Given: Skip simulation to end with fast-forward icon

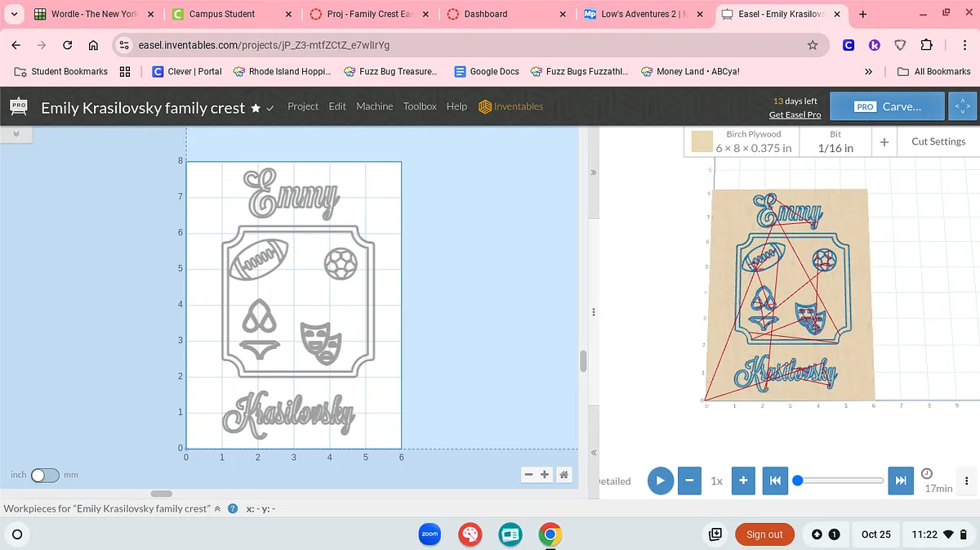Looking at the screenshot, I should click(x=901, y=481).
